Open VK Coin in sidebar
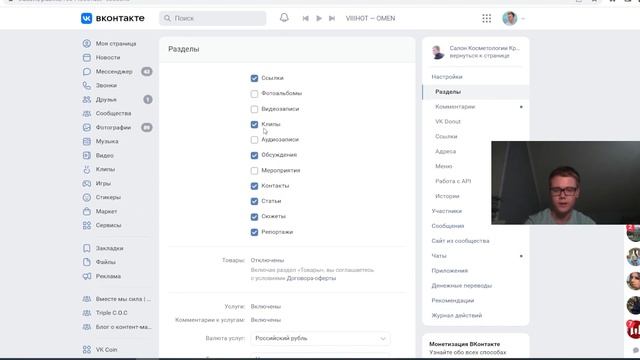The image size is (640, 360). tap(106, 350)
